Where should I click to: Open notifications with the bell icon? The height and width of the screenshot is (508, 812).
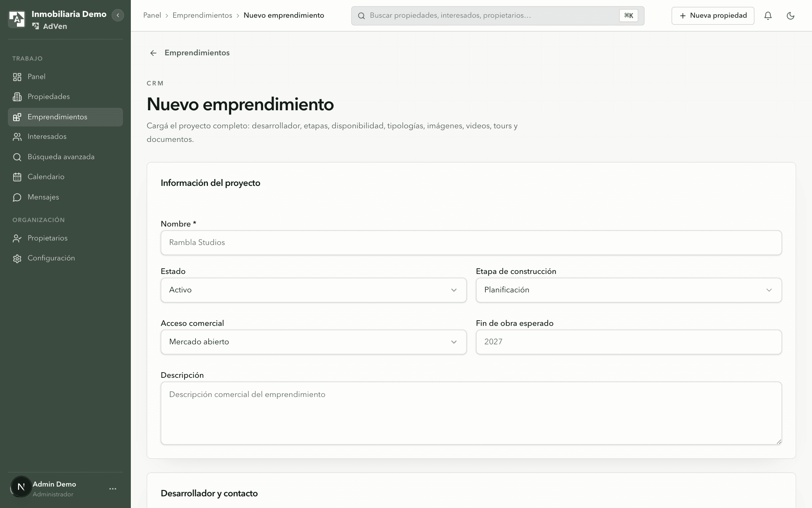768,16
